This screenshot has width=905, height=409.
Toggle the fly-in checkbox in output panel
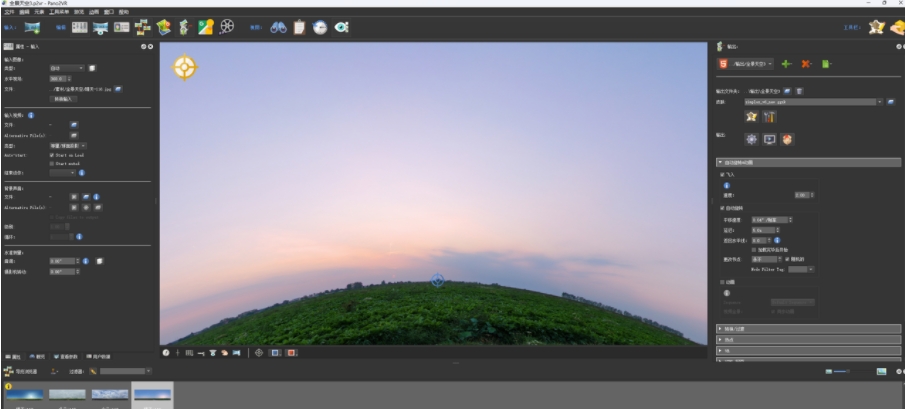722,174
